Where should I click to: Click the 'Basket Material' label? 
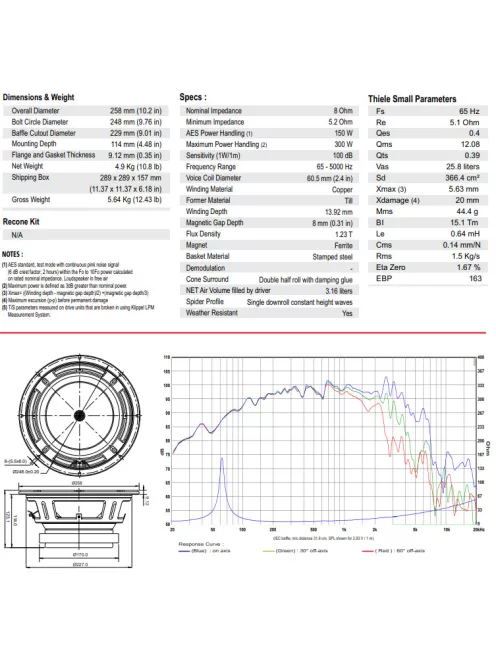pyautogui.click(x=207, y=256)
